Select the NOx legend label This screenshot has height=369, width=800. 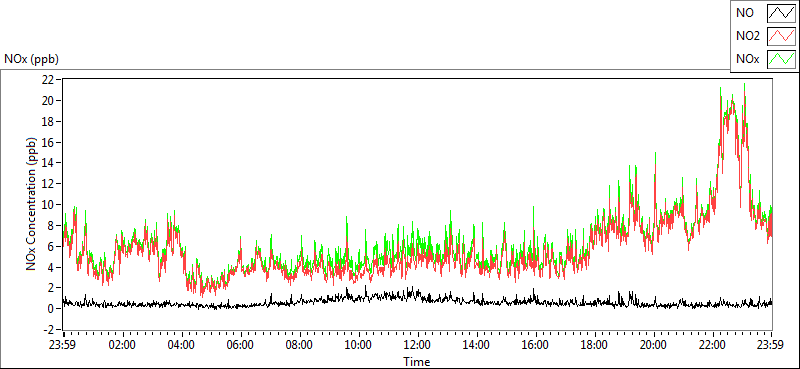(747, 59)
